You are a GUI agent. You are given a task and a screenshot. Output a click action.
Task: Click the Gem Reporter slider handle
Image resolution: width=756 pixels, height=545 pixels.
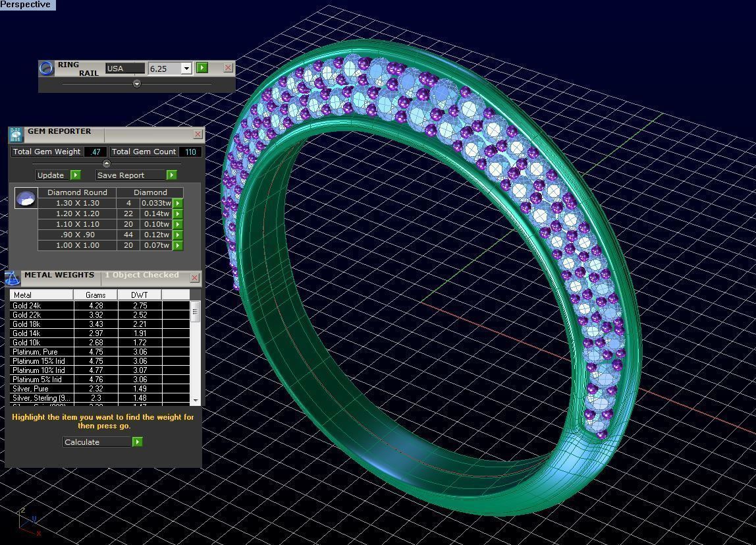tap(107, 163)
